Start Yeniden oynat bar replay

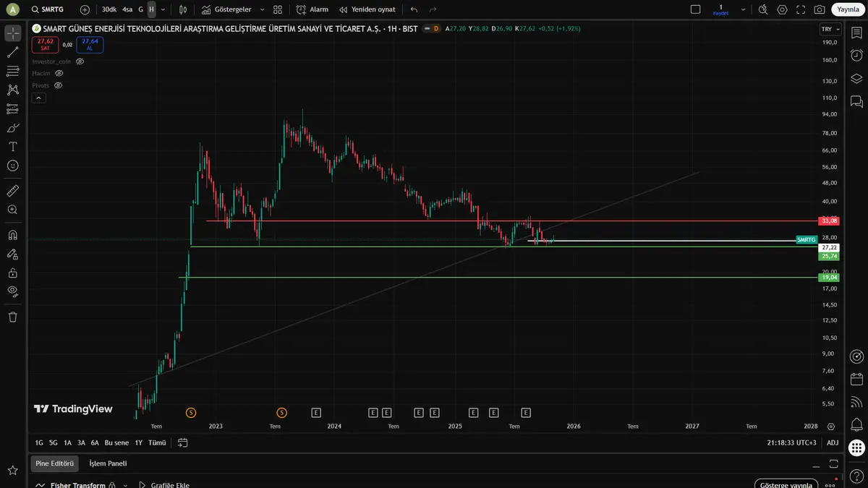[367, 9]
